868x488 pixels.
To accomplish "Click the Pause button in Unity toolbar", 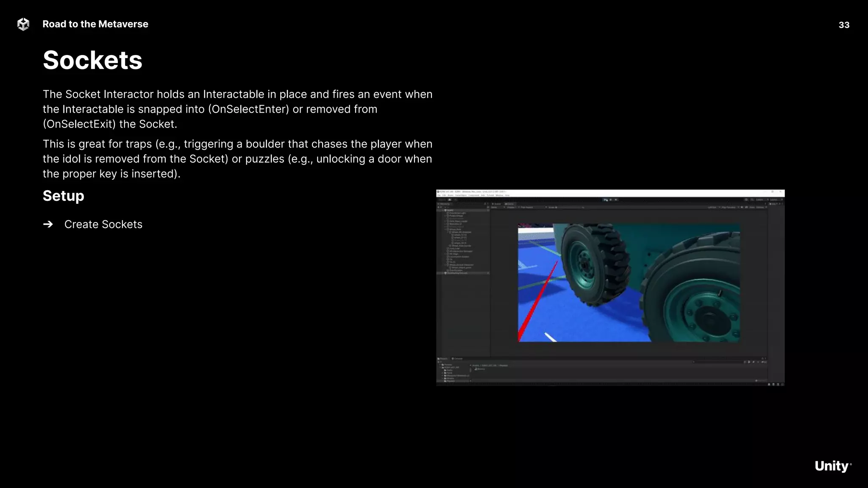I will coord(610,200).
